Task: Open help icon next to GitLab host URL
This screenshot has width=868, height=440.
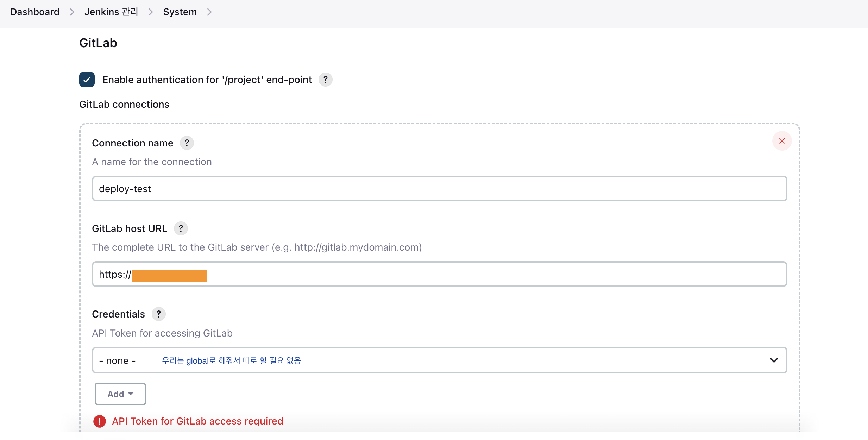Action: point(181,228)
